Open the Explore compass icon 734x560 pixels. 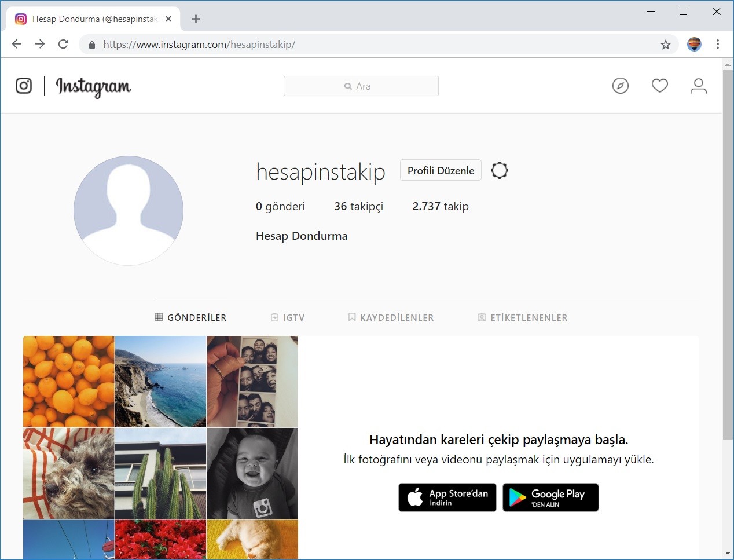tap(621, 86)
